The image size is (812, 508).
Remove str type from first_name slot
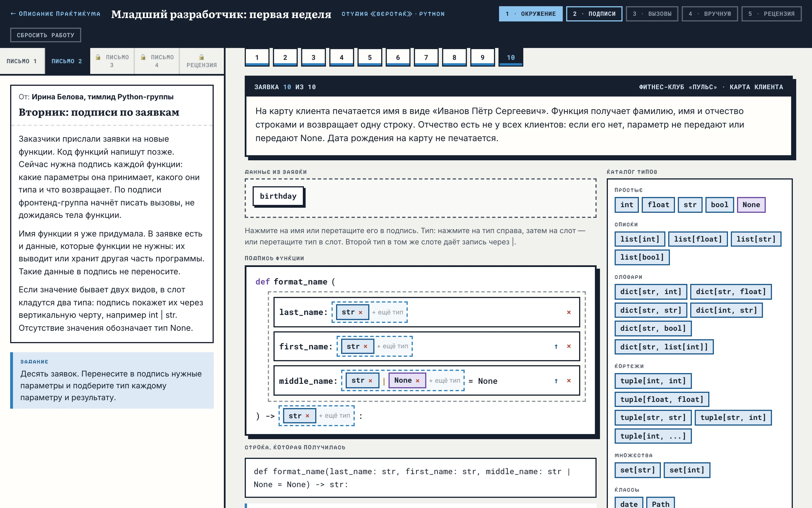365,346
